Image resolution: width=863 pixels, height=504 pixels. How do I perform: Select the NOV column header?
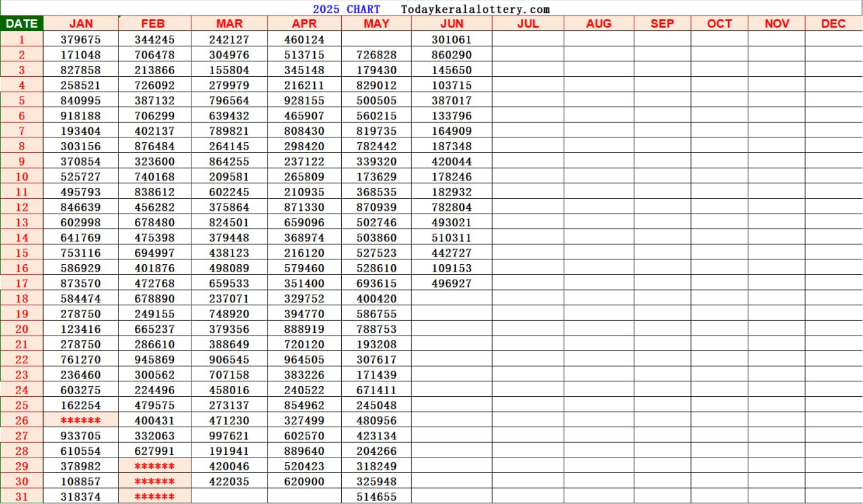[x=777, y=24]
